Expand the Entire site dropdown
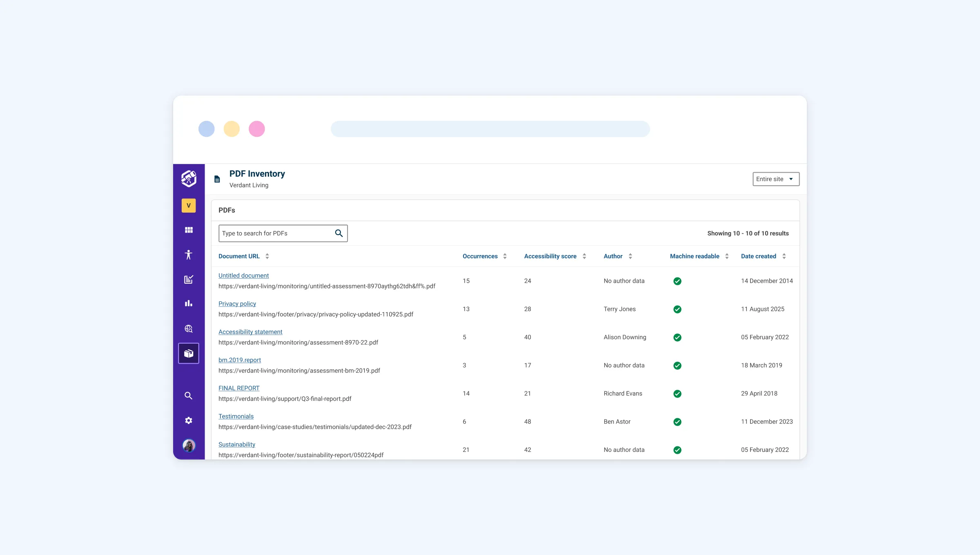980x555 pixels. [x=775, y=179]
